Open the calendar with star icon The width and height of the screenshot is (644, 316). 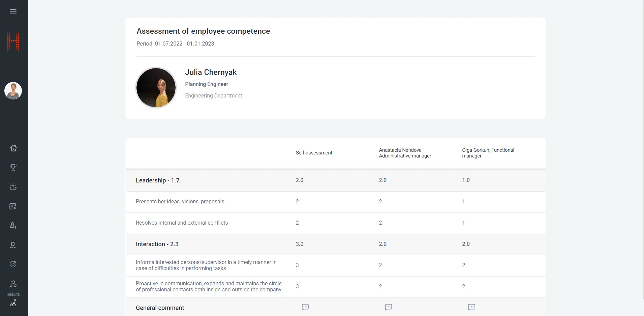[13, 206]
